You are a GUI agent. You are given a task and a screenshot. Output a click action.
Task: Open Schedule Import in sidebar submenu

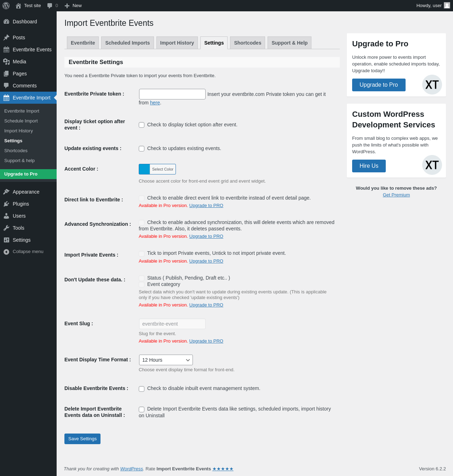click(28, 121)
